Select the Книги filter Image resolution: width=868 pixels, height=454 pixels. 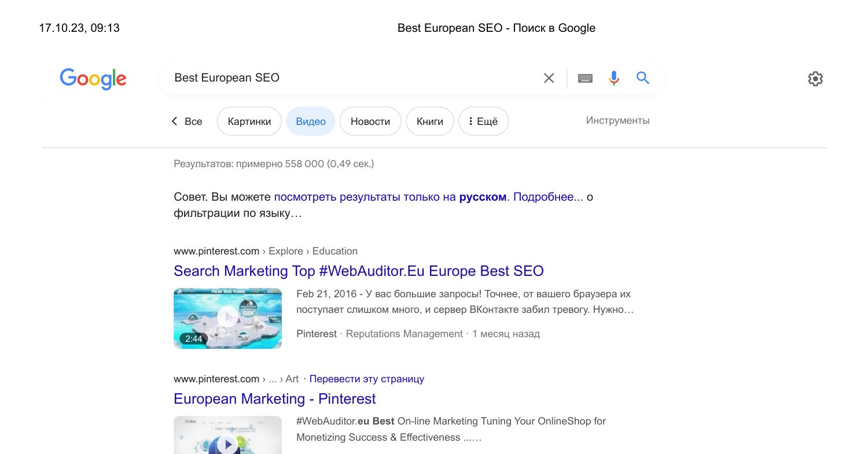pos(430,121)
